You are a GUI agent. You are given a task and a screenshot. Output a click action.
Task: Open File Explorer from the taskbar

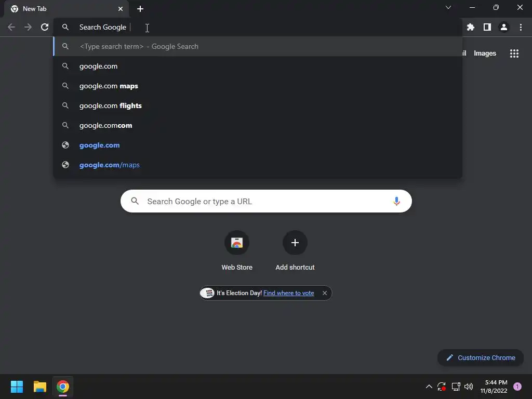coord(39,387)
